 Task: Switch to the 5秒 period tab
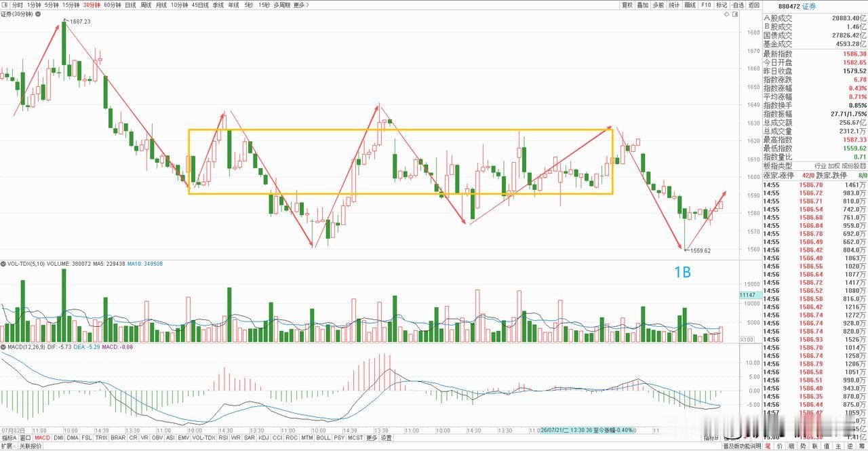(248, 5)
